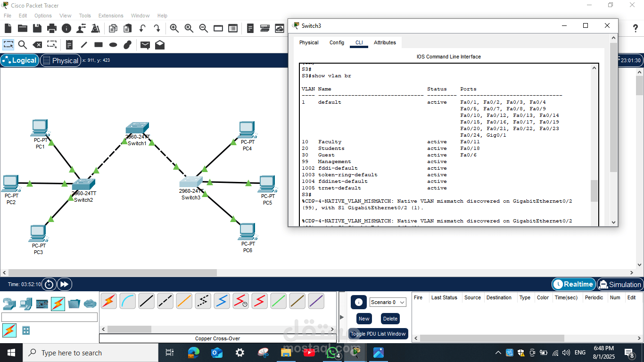Choose the Console cable connection
This screenshot has width=644, height=362.
pos(128,301)
